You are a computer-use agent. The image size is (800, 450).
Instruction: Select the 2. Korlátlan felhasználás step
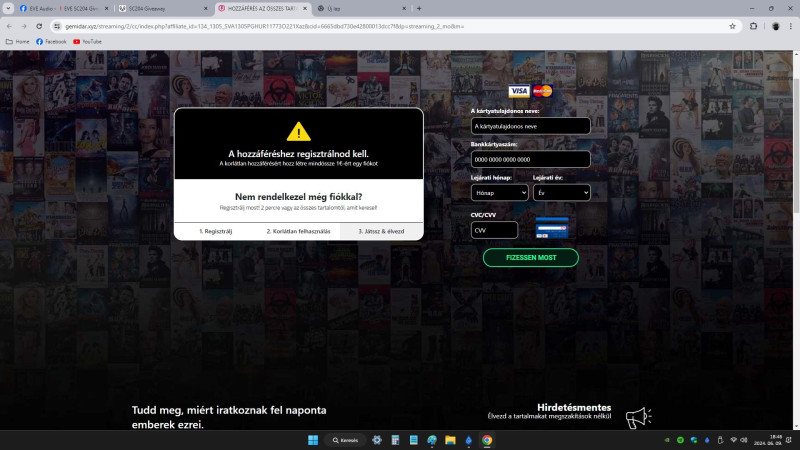click(298, 231)
